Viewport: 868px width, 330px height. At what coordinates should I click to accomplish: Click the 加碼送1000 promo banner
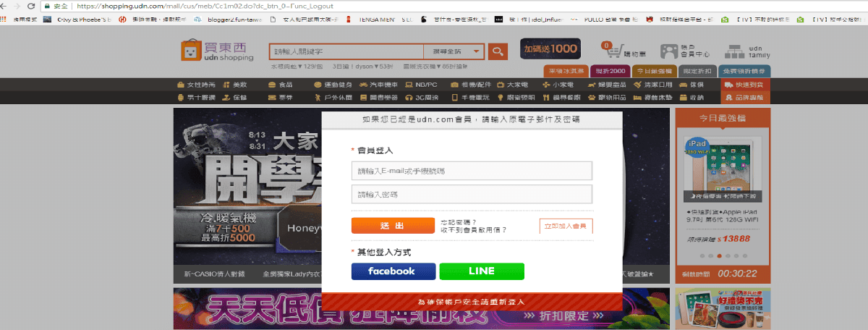pyautogui.click(x=550, y=48)
